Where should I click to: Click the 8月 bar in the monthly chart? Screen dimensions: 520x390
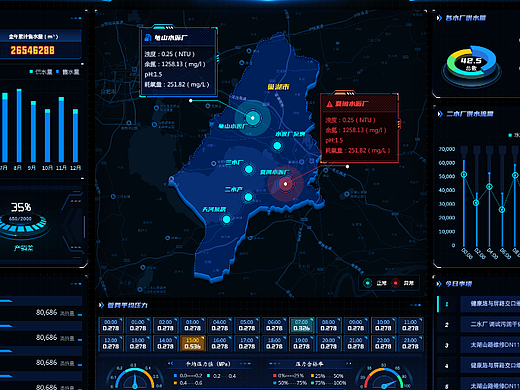(19, 125)
